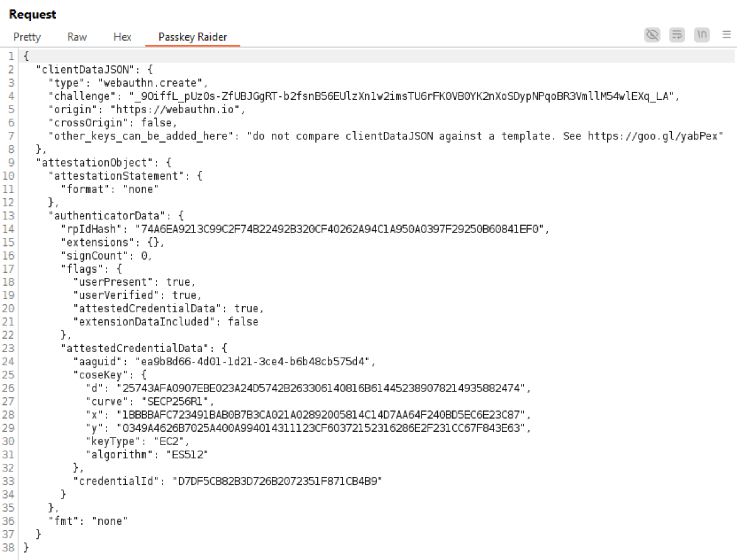Toggle the hide non-printable characters icon
Viewport: 737px width, 560px height.
click(x=652, y=35)
